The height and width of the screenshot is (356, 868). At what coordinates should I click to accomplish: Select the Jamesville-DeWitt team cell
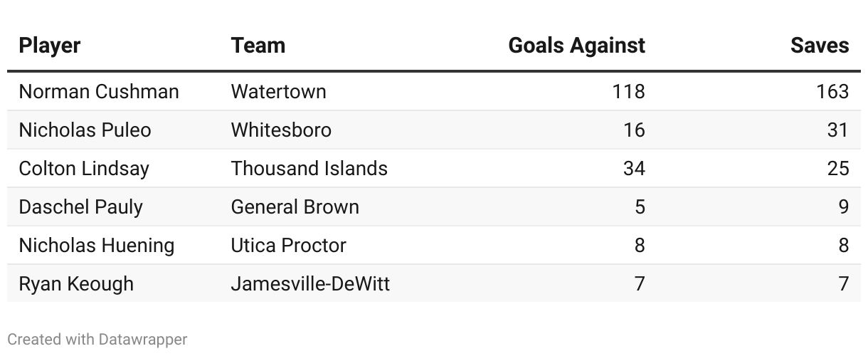pos(310,284)
